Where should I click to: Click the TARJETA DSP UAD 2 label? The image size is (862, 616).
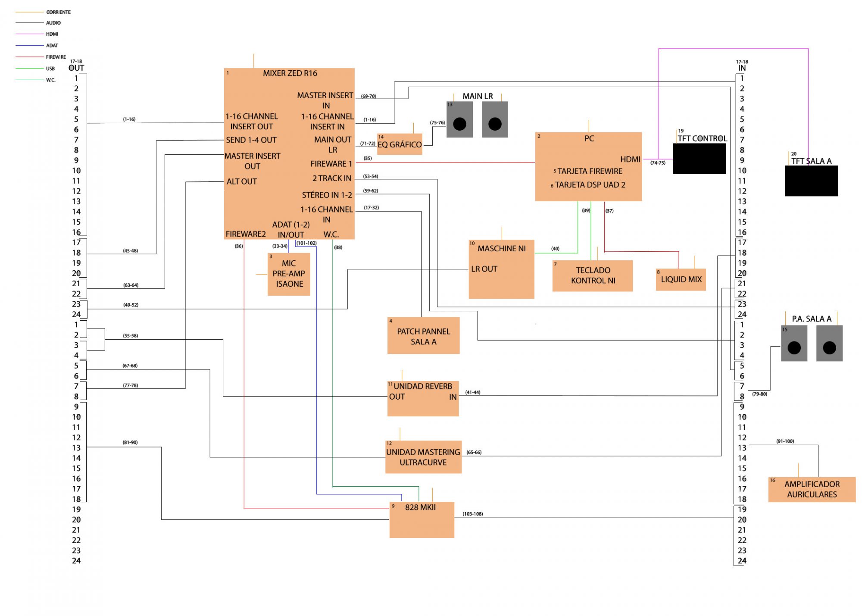(x=590, y=185)
